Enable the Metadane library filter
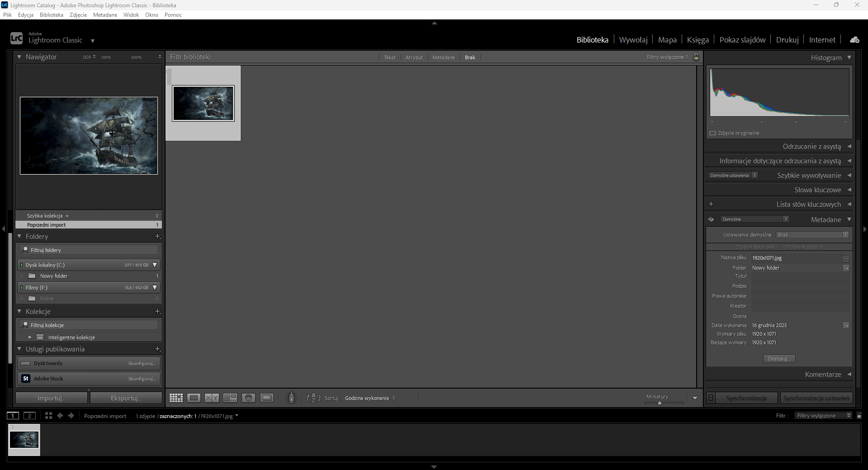This screenshot has height=470, width=868. [444, 57]
